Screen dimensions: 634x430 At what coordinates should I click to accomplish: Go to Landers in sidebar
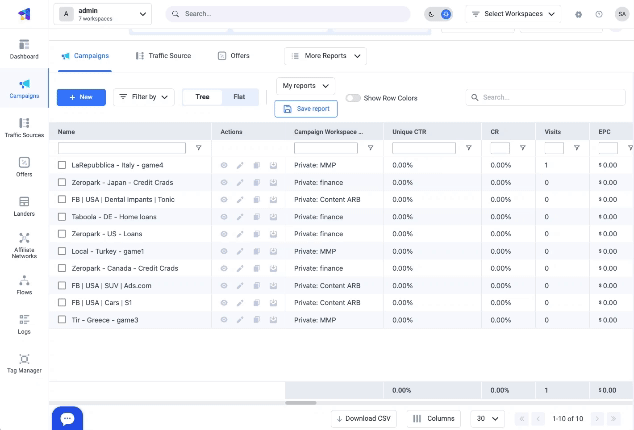pyautogui.click(x=24, y=206)
